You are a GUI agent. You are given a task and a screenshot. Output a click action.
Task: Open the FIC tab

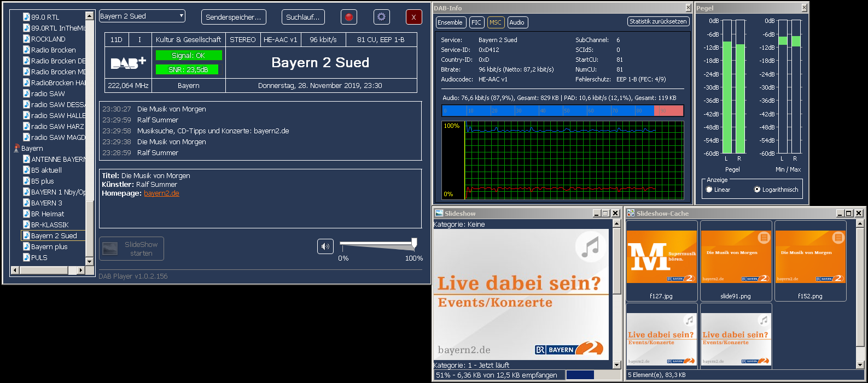coord(476,22)
